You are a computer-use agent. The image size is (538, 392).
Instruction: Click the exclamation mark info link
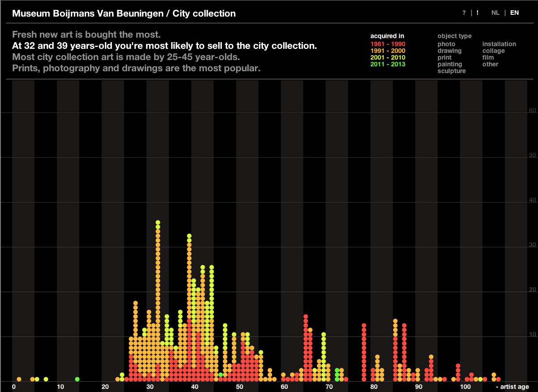click(478, 13)
